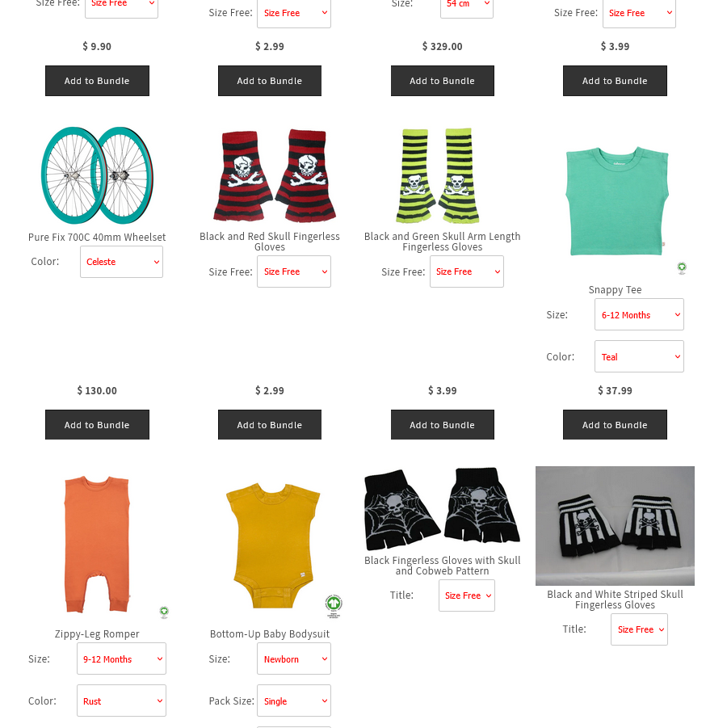The width and height of the screenshot is (727, 728).
Task: Expand the Cobweb Gloves Title Size Free dropdown
Action: [x=467, y=595]
